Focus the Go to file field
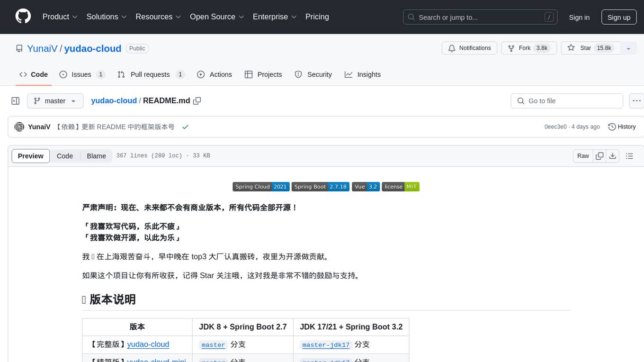This screenshot has height=362, width=644. pyautogui.click(x=567, y=101)
